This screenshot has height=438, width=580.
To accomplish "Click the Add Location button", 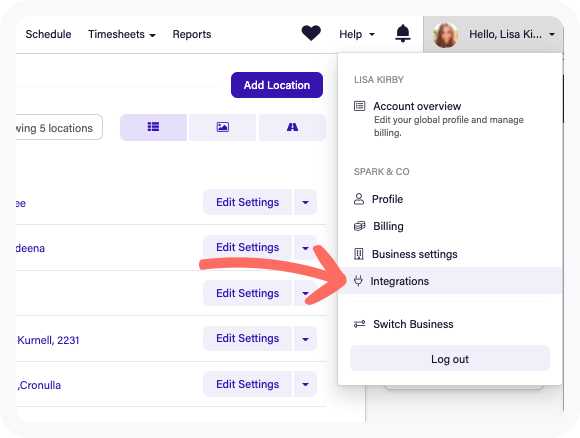I will click(x=277, y=85).
